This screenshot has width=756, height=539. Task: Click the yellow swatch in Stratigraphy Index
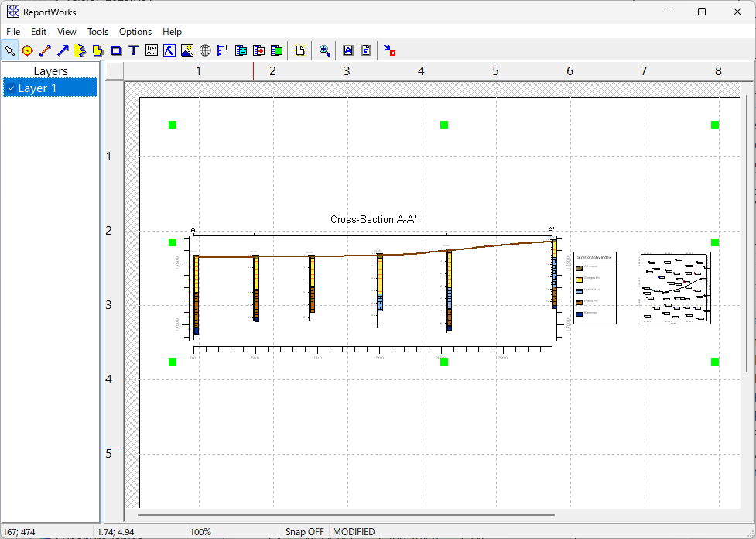pyautogui.click(x=579, y=279)
